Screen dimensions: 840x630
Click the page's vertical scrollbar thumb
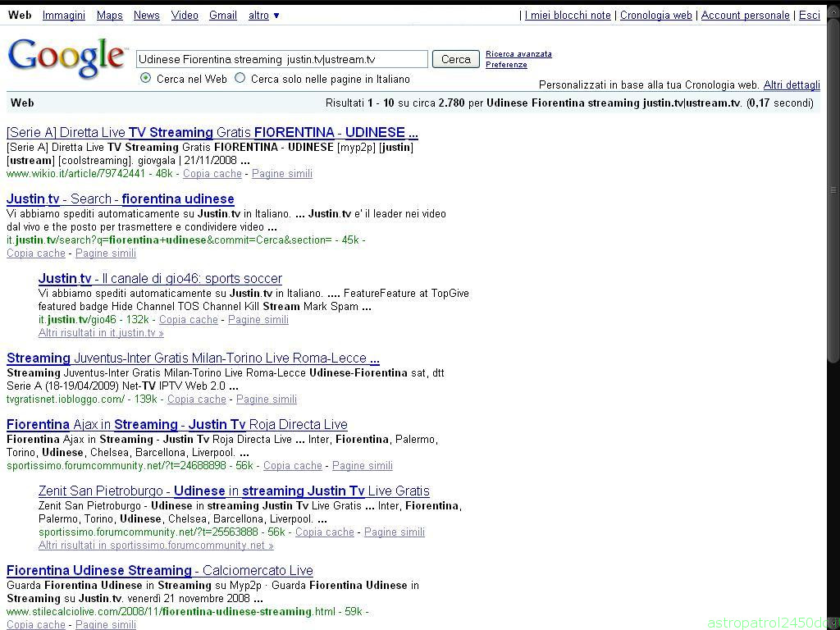(x=833, y=190)
